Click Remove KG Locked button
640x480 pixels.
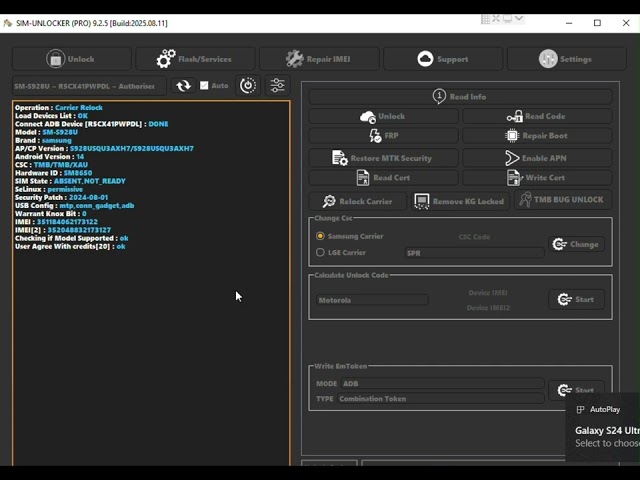[460, 201]
